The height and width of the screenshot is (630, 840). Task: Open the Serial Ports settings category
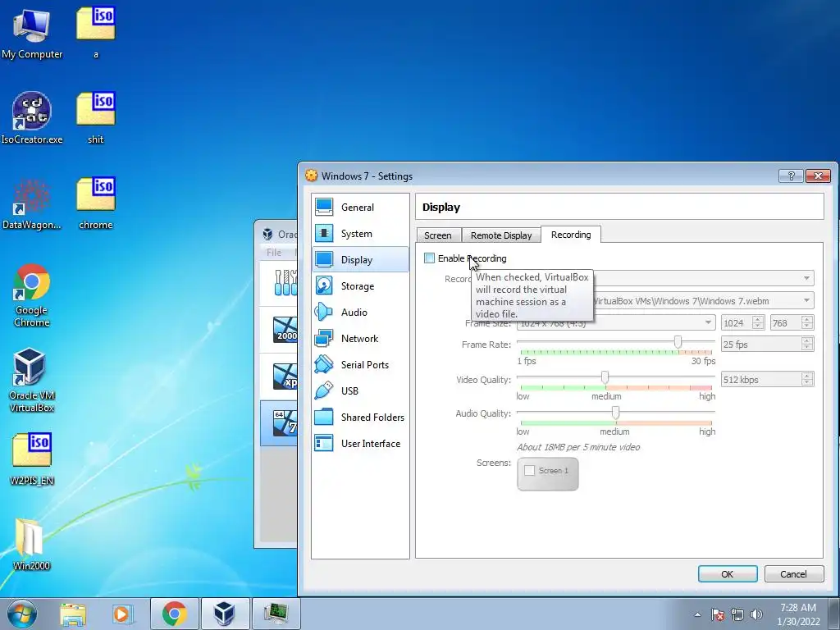[x=360, y=365]
